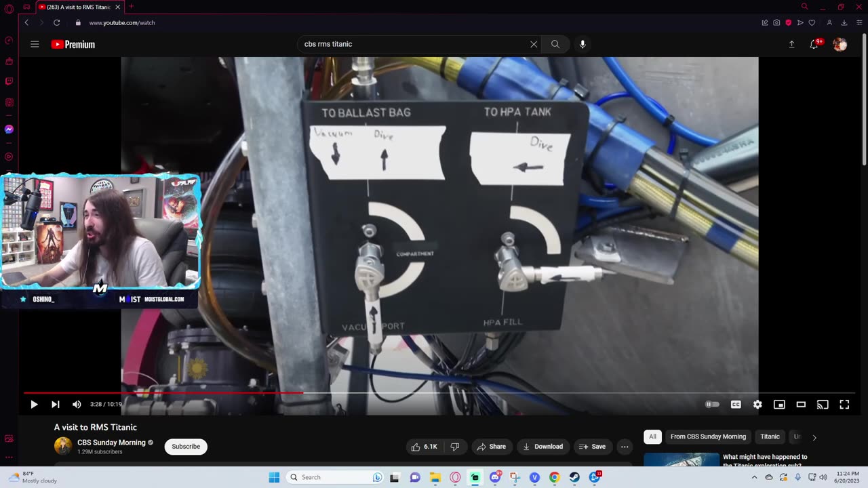The image size is (868, 488).
Task: Show hidden system tray icons
Action: (754, 477)
